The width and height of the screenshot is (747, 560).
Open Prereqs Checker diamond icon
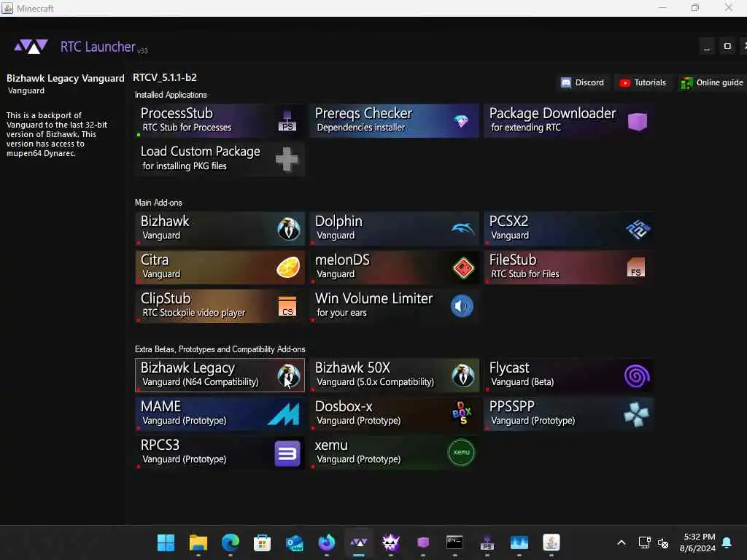coord(461,121)
